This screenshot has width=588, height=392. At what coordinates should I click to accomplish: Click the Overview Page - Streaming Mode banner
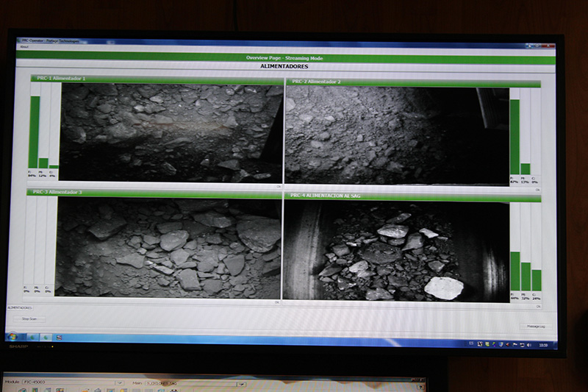(285, 58)
